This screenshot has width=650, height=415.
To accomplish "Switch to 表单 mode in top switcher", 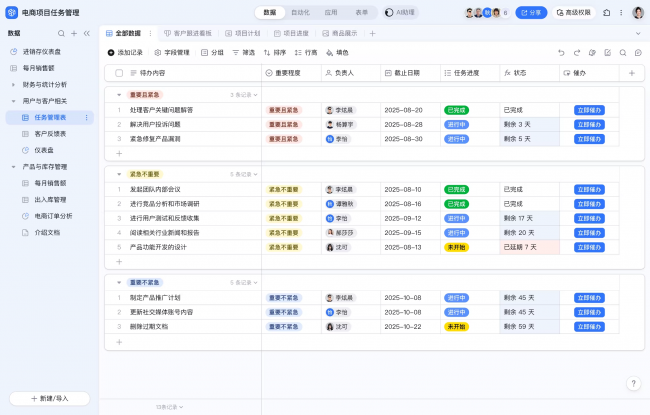I will pos(360,13).
